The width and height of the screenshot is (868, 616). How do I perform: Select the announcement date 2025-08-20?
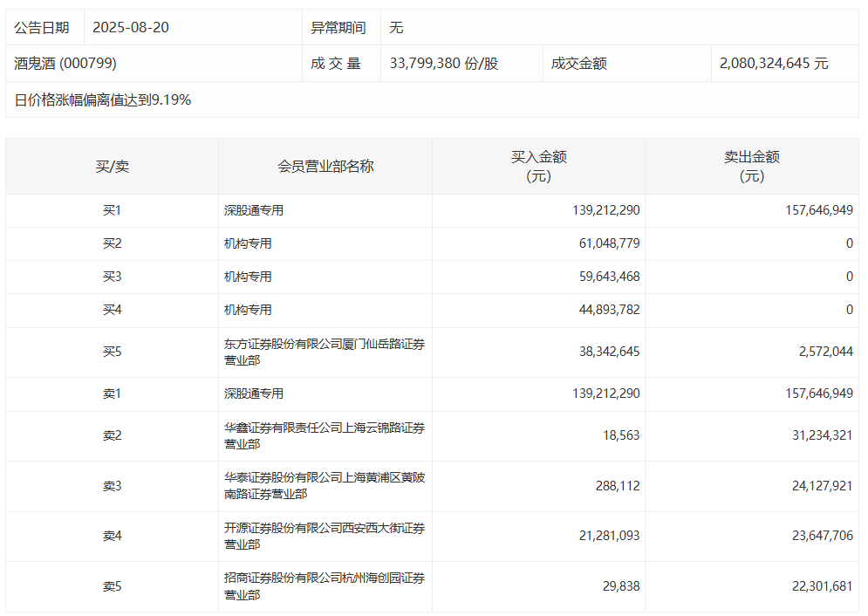coord(130,28)
